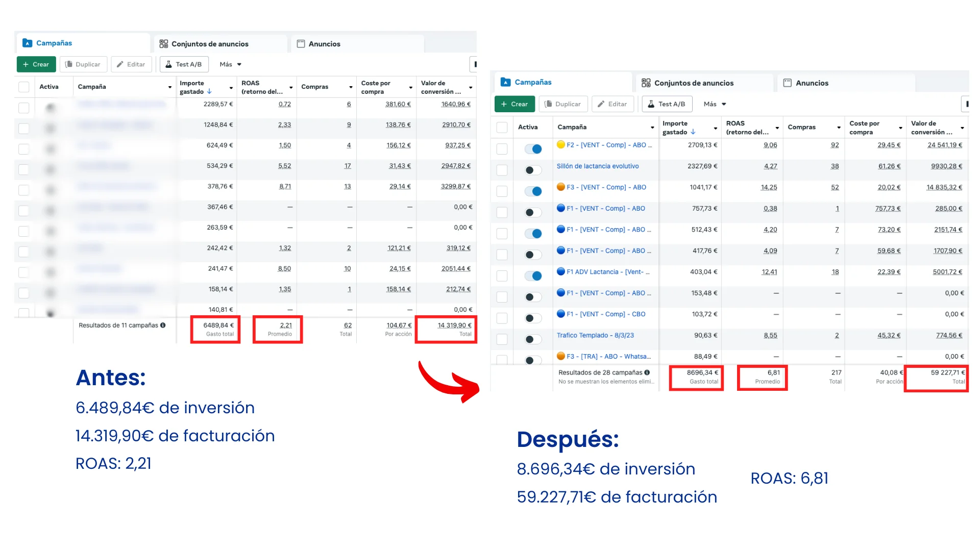Toggle the switch for the 1041,17 € F3 campaign

(533, 191)
